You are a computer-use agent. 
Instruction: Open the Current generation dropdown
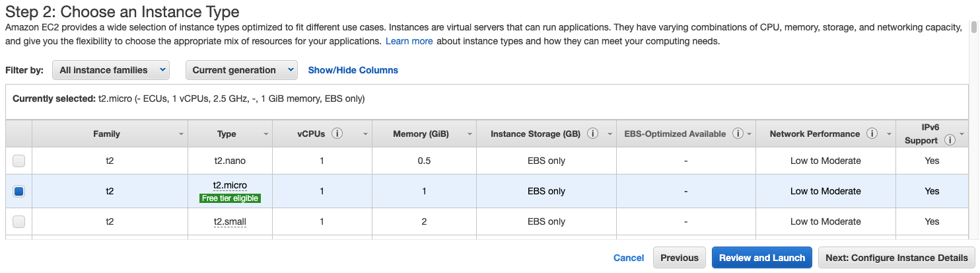pyautogui.click(x=242, y=70)
